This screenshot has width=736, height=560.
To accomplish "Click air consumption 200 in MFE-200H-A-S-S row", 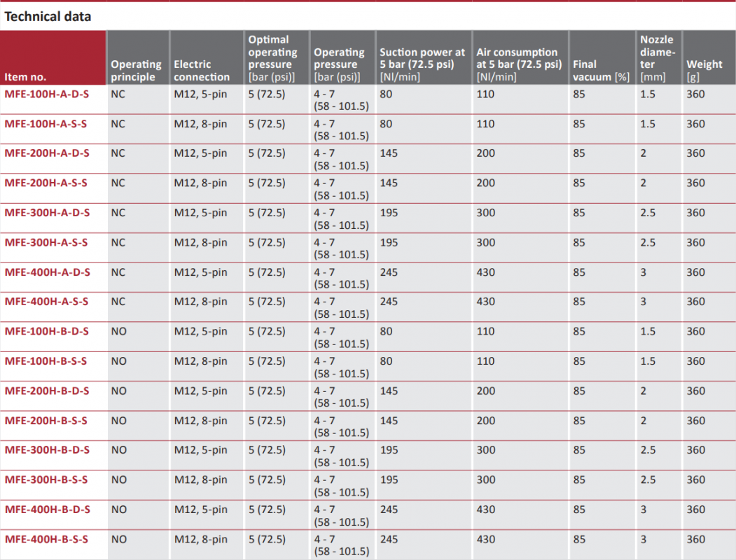I will (486, 183).
